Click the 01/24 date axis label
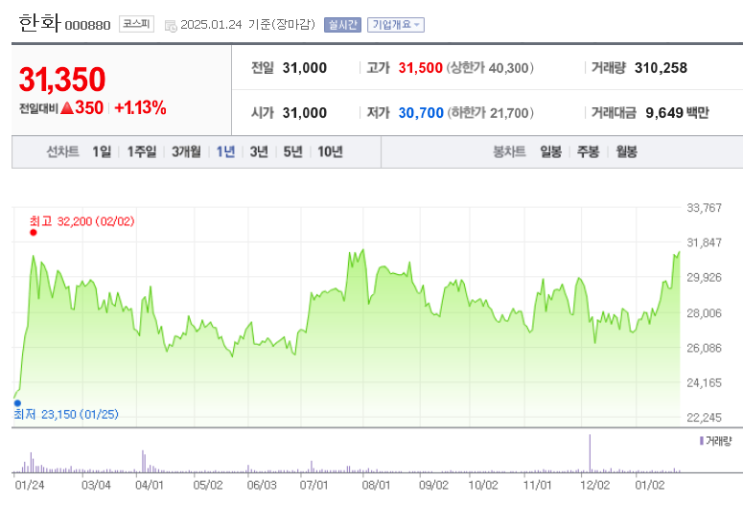743x505 pixels. click(29, 485)
